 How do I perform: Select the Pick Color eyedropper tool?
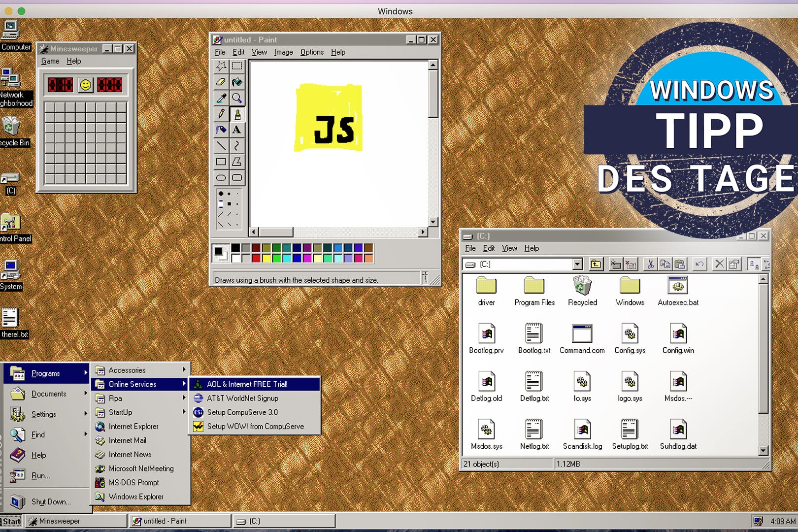[221, 98]
